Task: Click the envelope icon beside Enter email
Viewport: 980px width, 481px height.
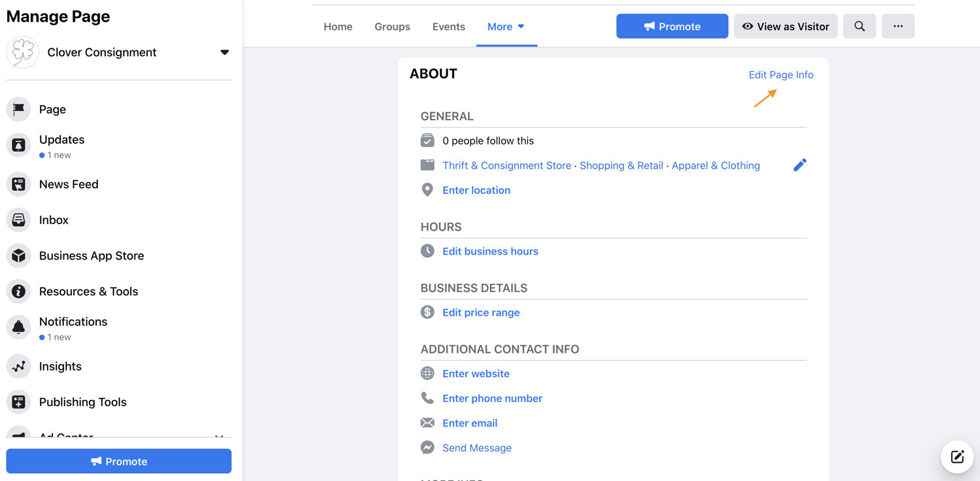Action: point(427,423)
